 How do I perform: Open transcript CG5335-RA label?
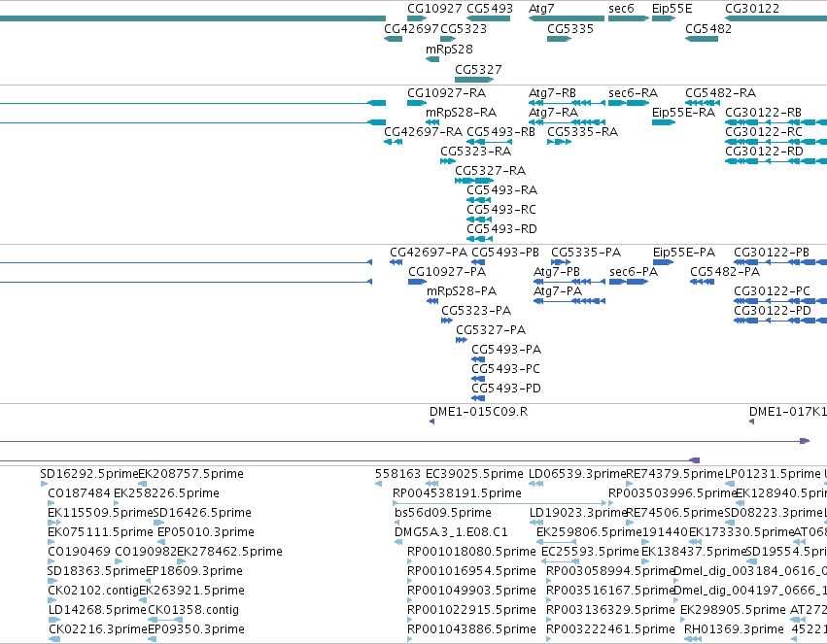(582, 132)
